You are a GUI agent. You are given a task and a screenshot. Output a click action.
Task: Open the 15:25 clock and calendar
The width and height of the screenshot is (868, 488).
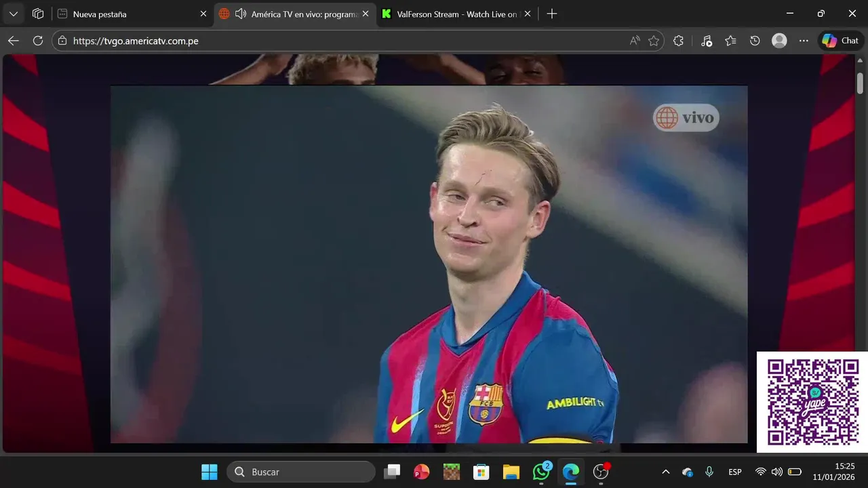(834, 472)
